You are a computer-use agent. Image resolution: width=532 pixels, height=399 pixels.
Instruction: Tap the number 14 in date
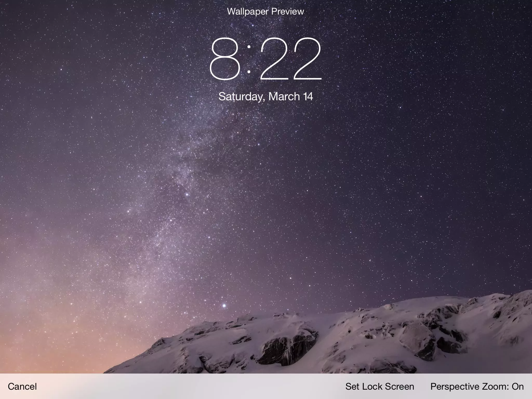308,97
